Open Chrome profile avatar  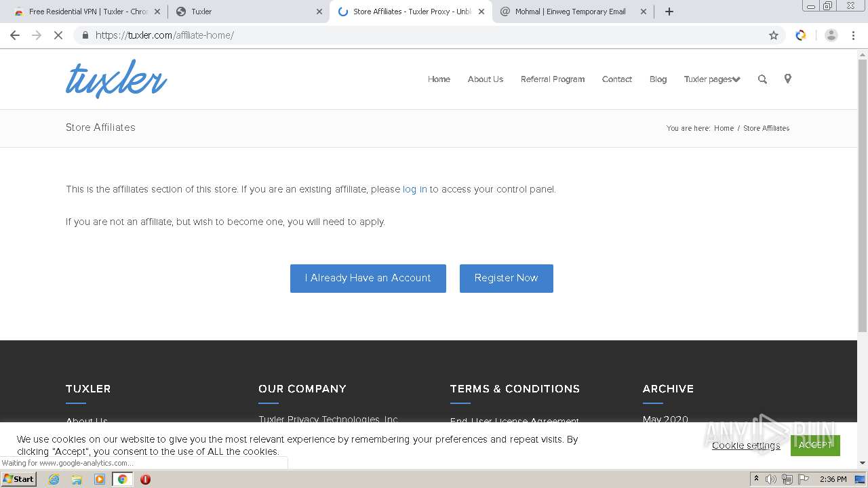click(x=831, y=35)
